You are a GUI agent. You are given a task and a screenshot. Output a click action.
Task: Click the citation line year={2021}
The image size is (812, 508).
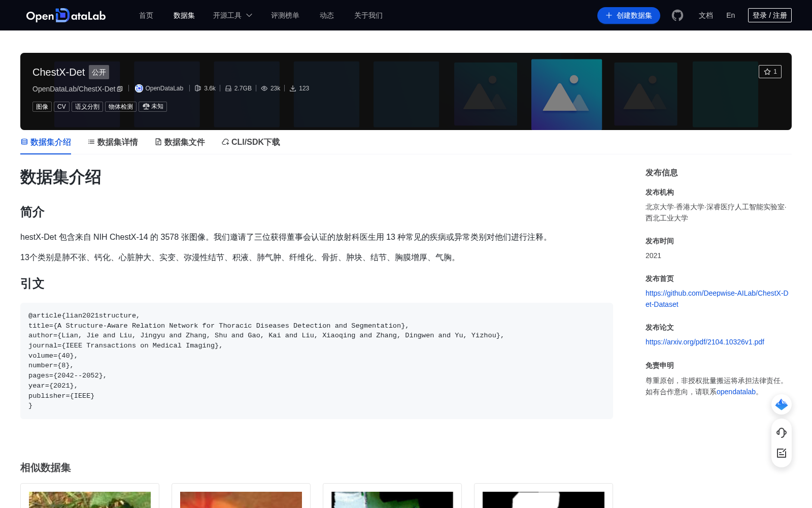53,386
